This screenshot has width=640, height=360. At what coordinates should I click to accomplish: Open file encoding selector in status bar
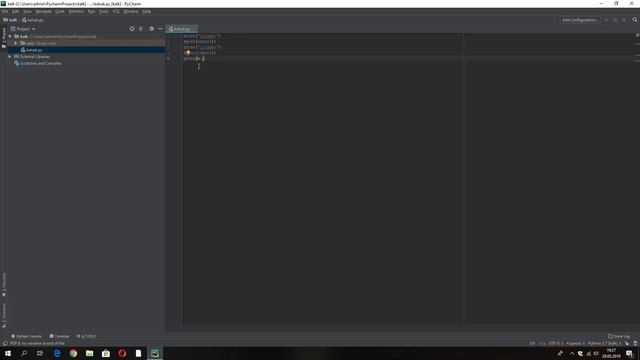(x=556, y=343)
